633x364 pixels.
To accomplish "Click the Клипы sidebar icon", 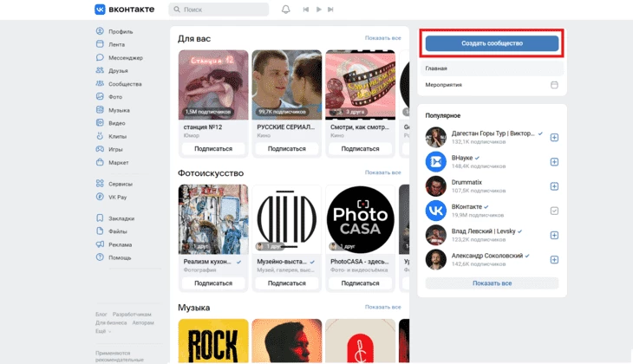I will coord(100,136).
